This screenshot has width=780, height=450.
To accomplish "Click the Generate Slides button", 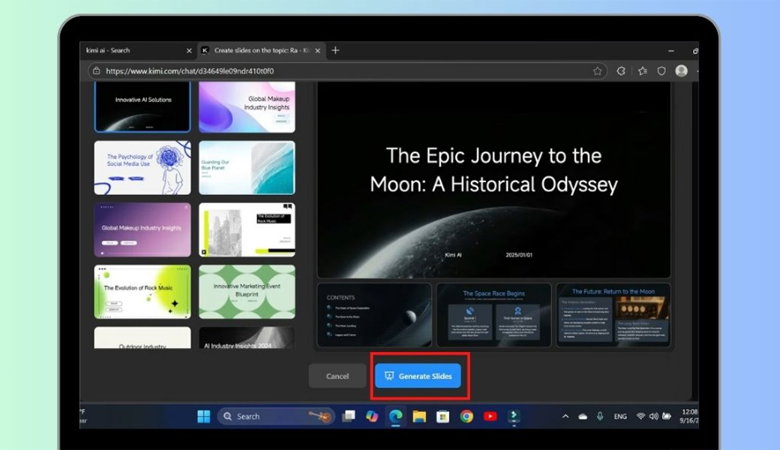I will [418, 376].
